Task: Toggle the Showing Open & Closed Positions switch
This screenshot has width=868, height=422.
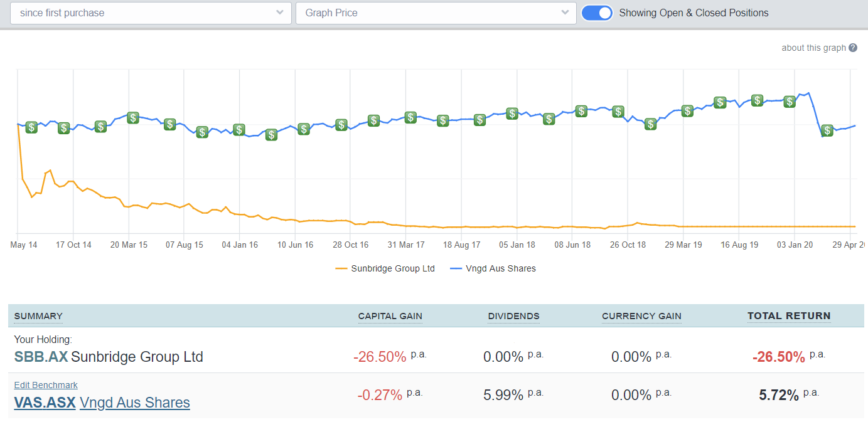Action: 597,13
